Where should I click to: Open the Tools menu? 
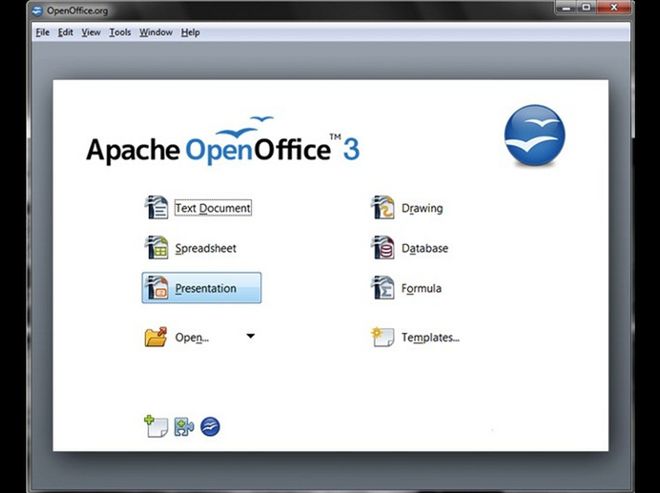[x=120, y=32]
